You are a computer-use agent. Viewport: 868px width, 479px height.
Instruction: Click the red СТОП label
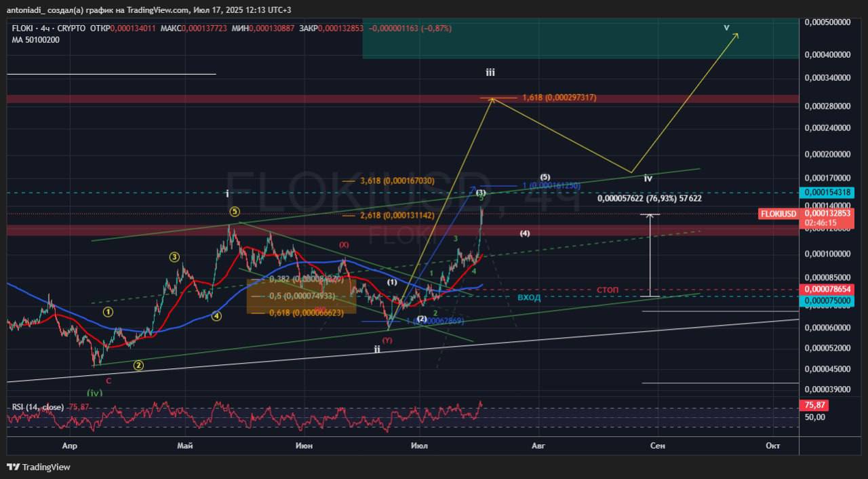(608, 290)
